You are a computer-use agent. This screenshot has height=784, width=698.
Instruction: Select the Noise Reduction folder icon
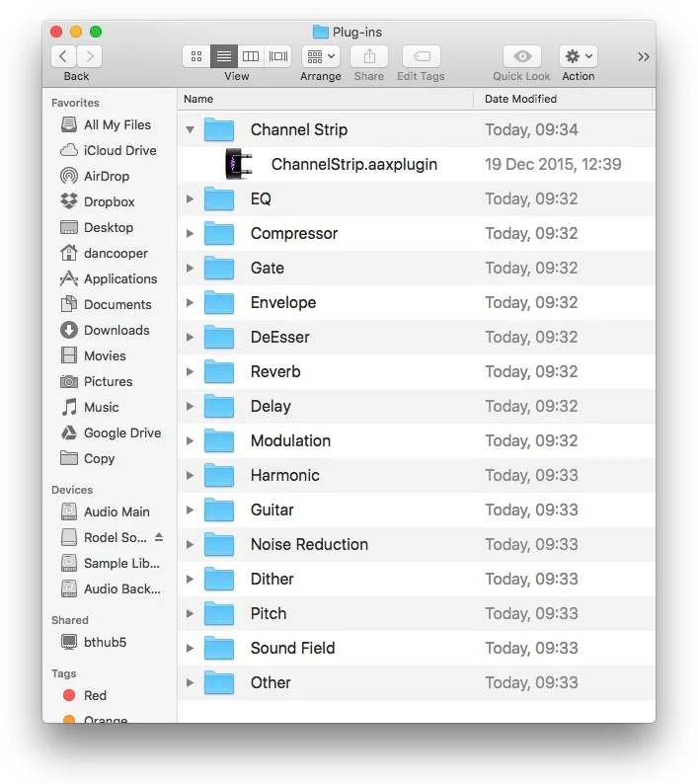(x=219, y=543)
